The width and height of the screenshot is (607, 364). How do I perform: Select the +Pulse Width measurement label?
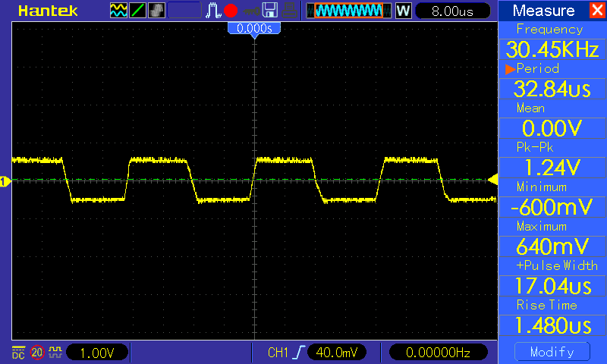point(557,265)
